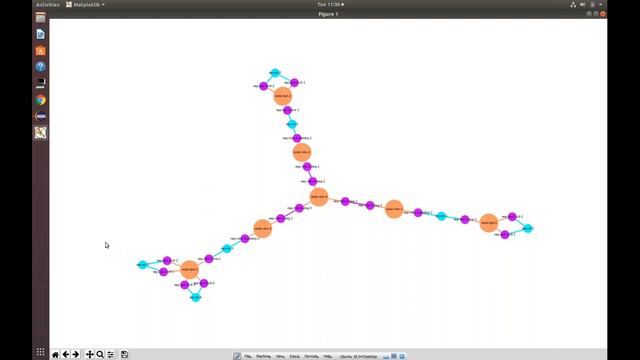Open the clock and calendar in top bar

[x=331, y=4]
